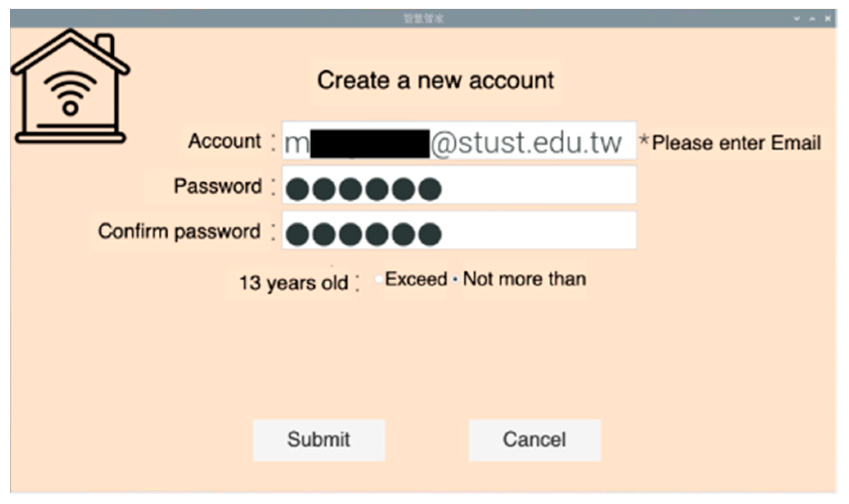Screen dimensions: 849x504
Task: Click the window title text in title bar
Action: point(423,19)
